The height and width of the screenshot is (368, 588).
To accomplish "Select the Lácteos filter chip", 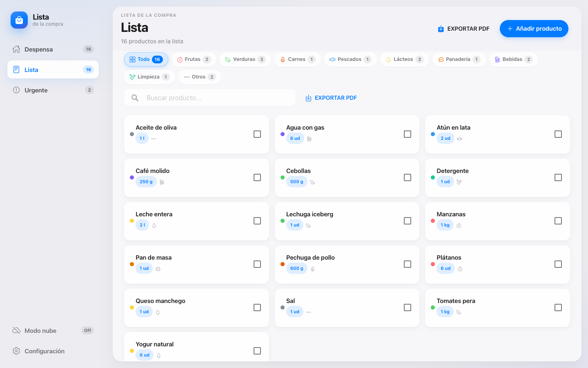I will (x=405, y=59).
